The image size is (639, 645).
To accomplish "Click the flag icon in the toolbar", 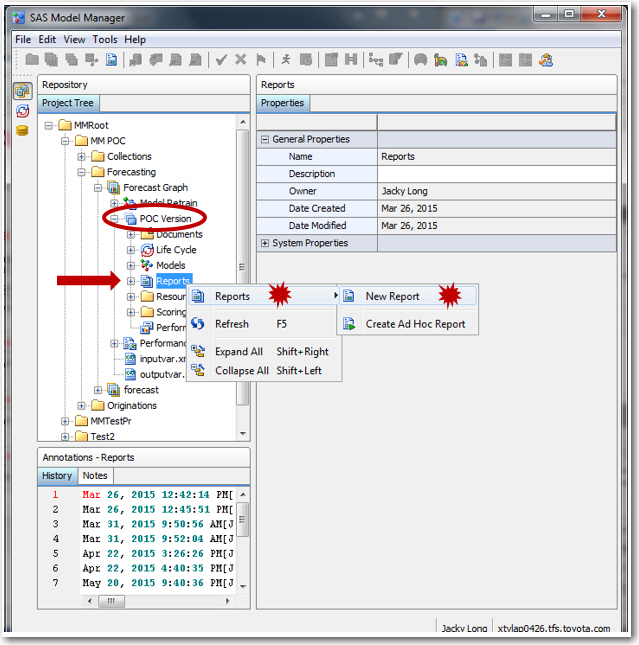I will tap(261, 60).
